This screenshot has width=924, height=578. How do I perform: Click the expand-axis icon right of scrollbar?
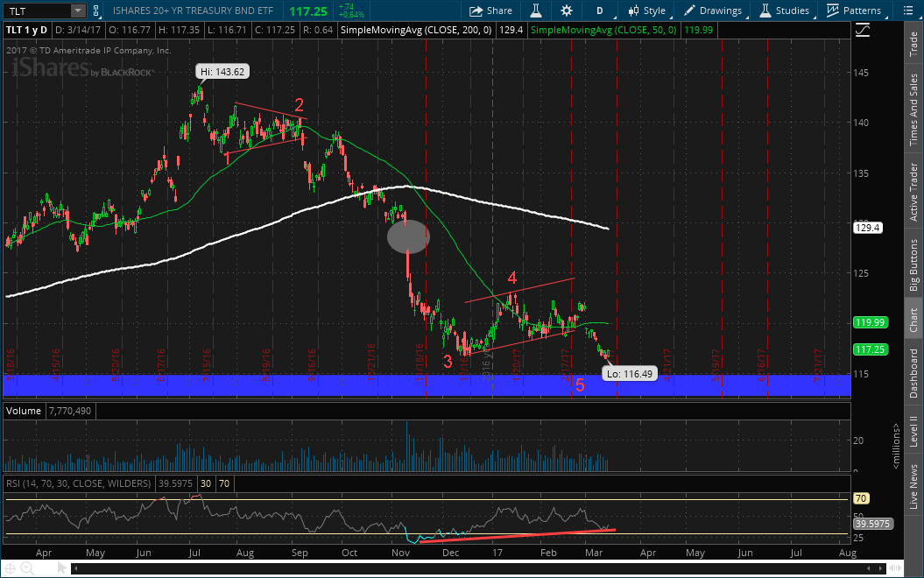(895, 568)
